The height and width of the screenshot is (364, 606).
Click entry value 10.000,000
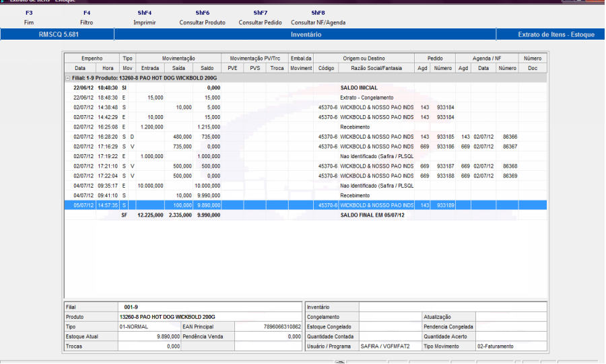pos(150,186)
